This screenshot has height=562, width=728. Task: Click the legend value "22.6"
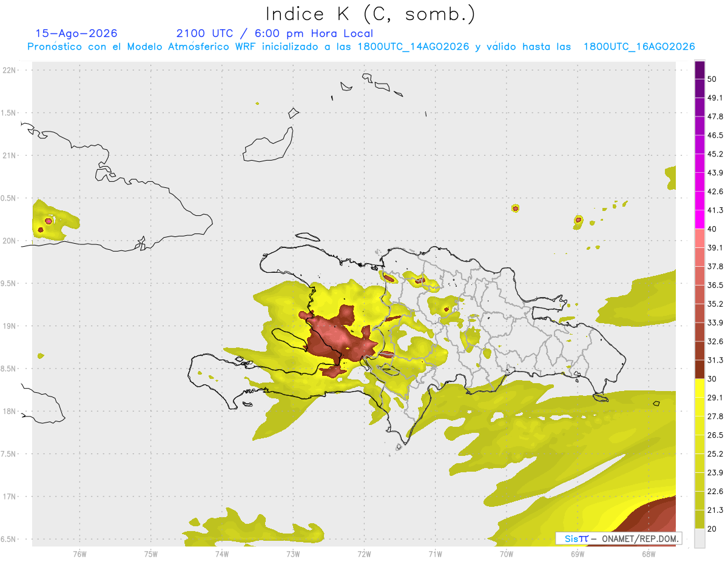click(x=715, y=492)
